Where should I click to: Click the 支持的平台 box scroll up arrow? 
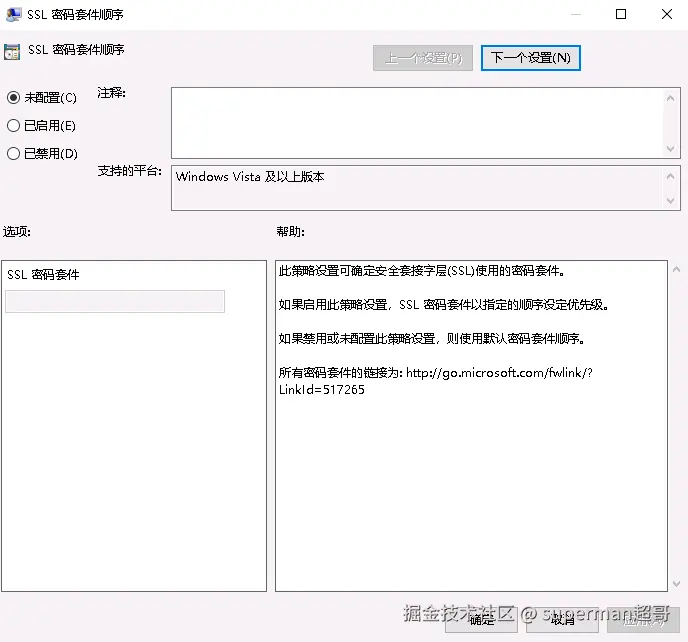click(x=670, y=176)
